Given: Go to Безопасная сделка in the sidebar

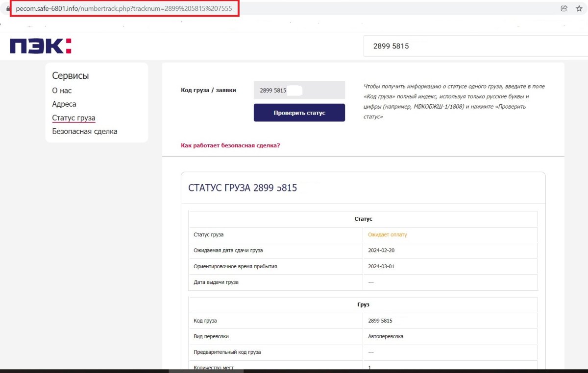Looking at the screenshot, I should (85, 131).
